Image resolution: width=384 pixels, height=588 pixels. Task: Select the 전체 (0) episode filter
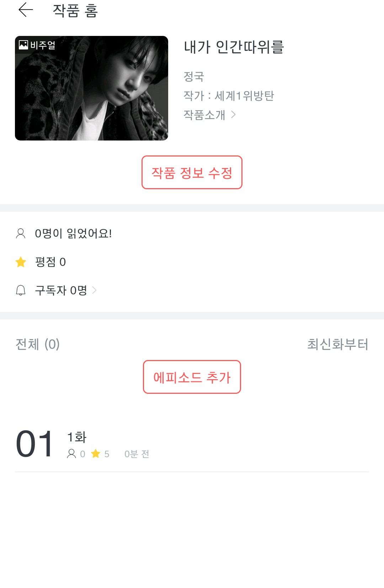[x=38, y=344]
